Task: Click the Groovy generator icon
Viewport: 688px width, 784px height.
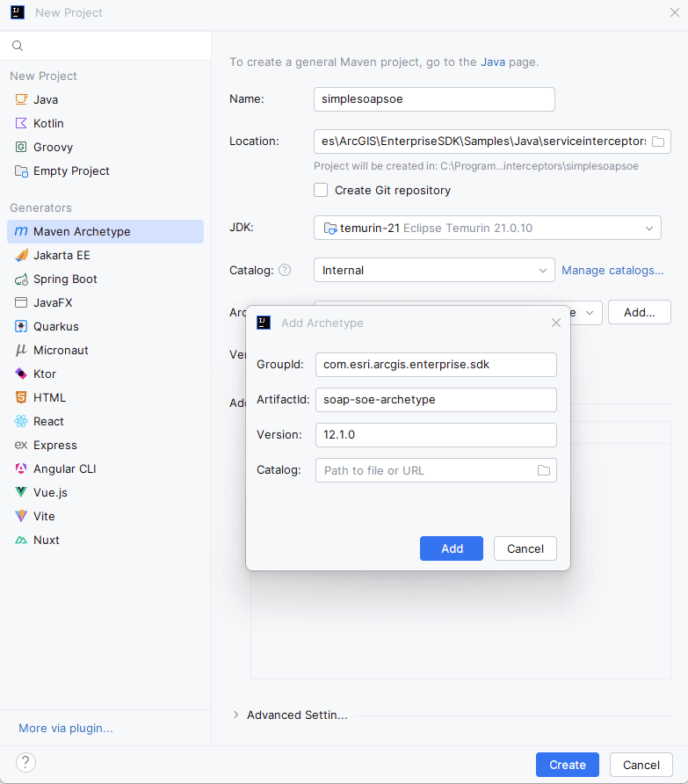Action: pyautogui.click(x=21, y=147)
